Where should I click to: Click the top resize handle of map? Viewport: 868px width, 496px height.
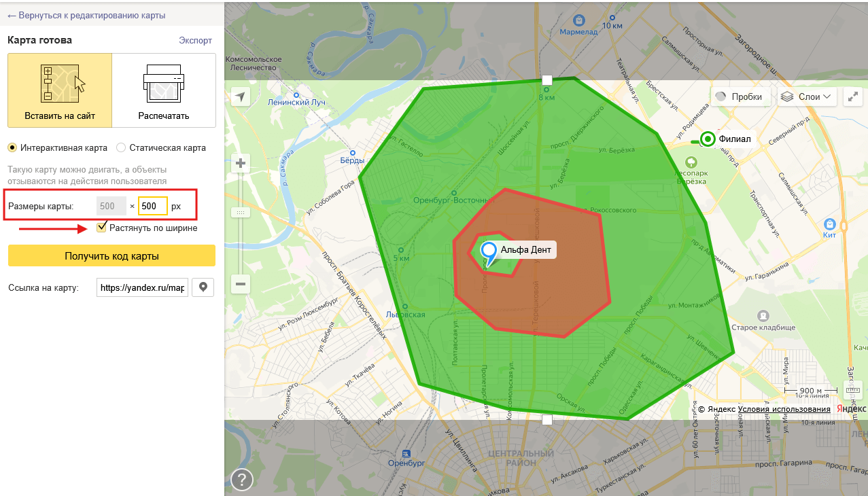[x=547, y=80]
